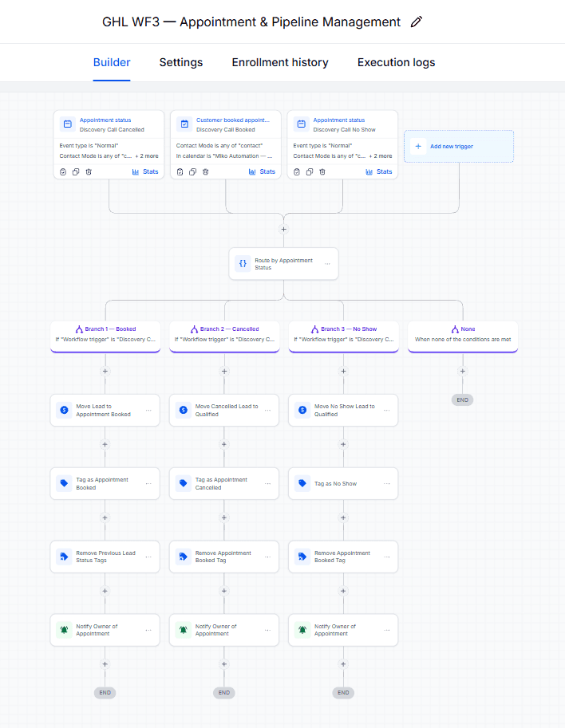
Task: Open Move Lead to Appointment Booked action
Action: tap(105, 411)
